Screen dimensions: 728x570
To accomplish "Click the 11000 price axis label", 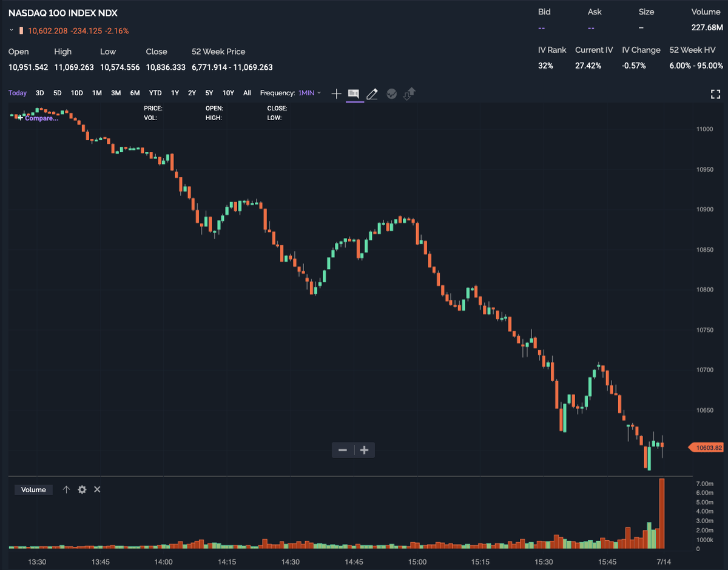I will (704, 129).
